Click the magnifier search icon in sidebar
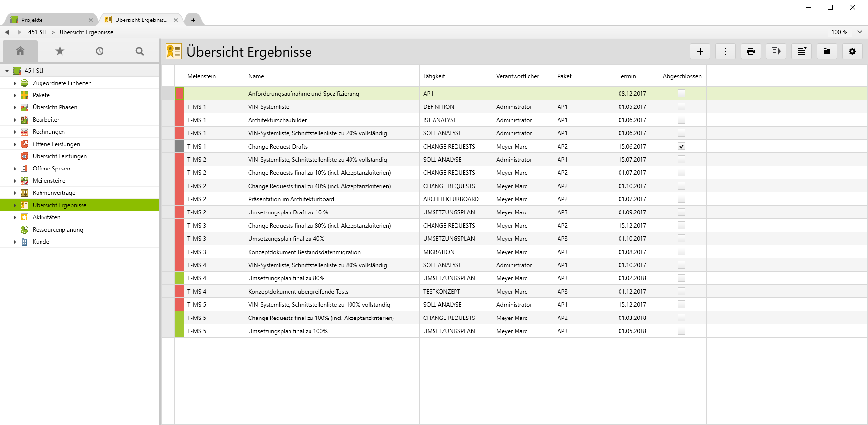This screenshot has height=425, width=868. click(x=140, y=51)
